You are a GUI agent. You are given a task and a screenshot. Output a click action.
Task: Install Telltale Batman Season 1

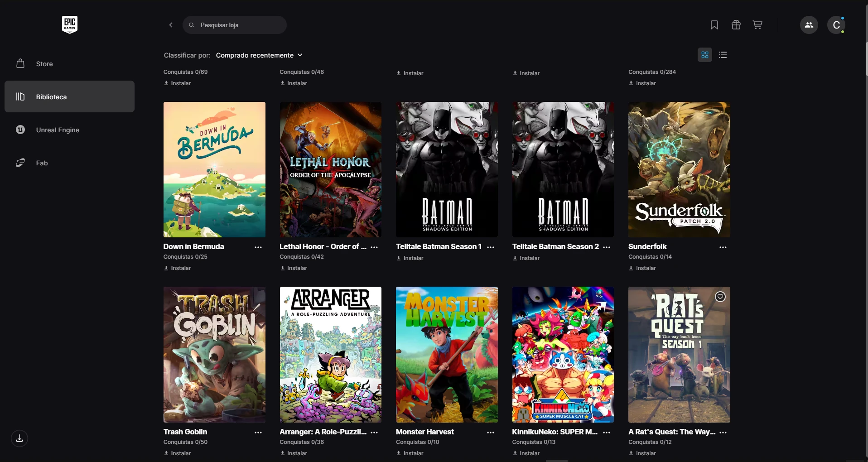coord(410,258)
